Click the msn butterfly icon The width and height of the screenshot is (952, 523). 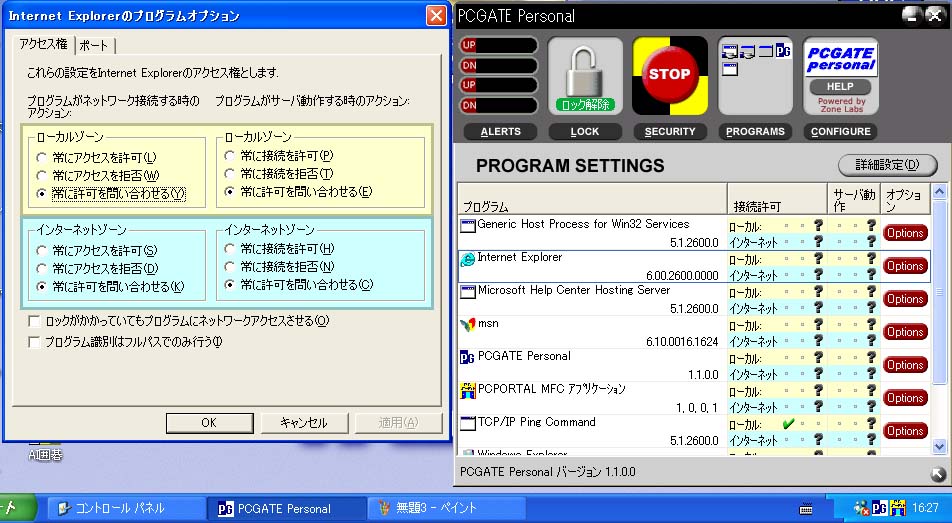(x=468, y=325)
